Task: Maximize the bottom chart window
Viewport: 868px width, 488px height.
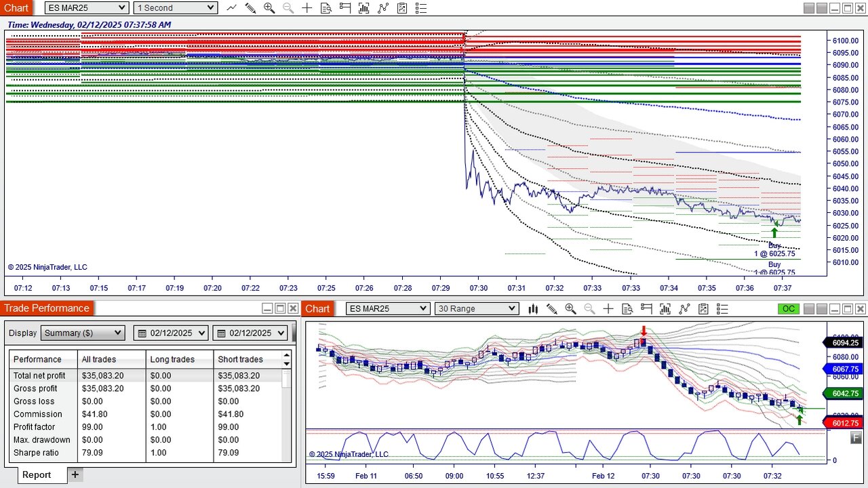Action: [848, 309]
